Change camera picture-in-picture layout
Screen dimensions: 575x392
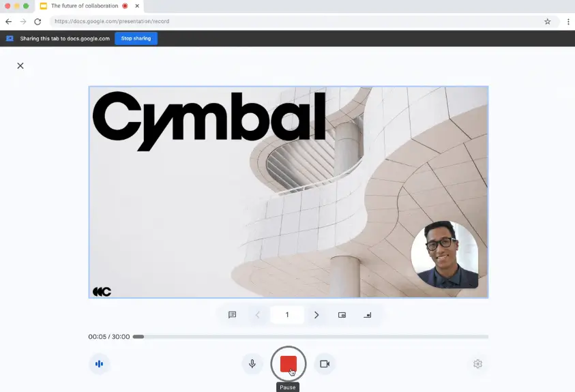tap(342, 315)
